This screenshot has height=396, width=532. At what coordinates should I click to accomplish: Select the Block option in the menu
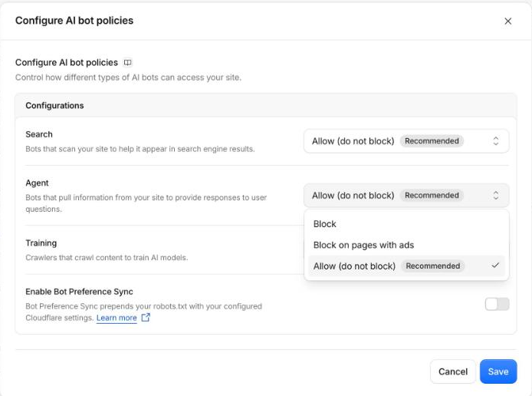point(406,224)
